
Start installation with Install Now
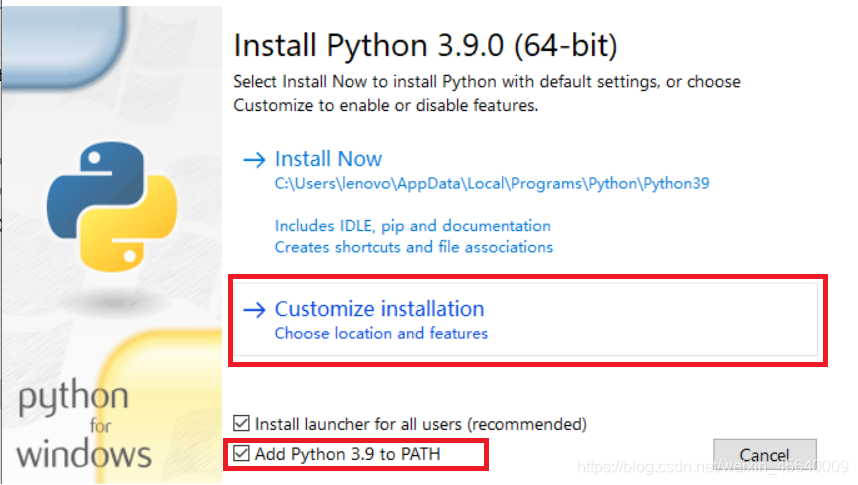328,159
